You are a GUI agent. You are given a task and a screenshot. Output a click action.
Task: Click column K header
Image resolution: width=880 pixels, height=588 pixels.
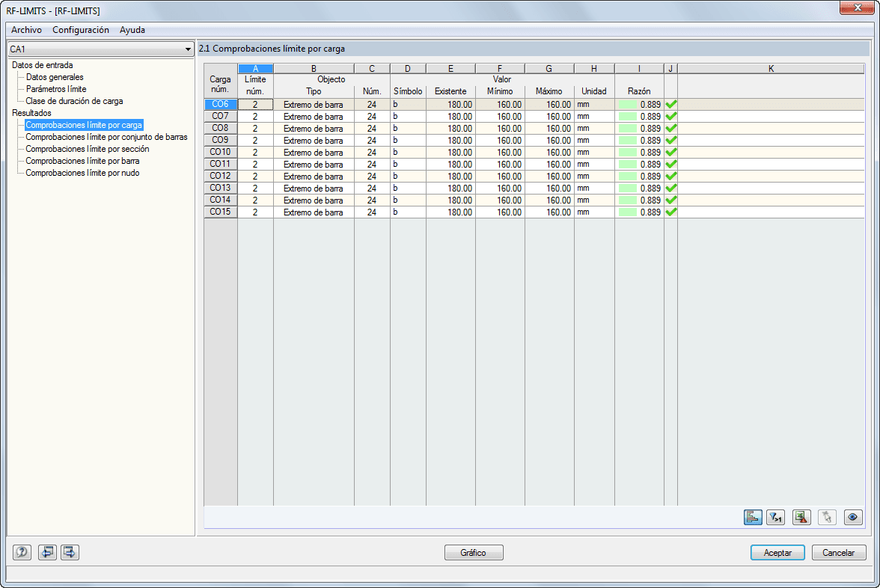771,69
